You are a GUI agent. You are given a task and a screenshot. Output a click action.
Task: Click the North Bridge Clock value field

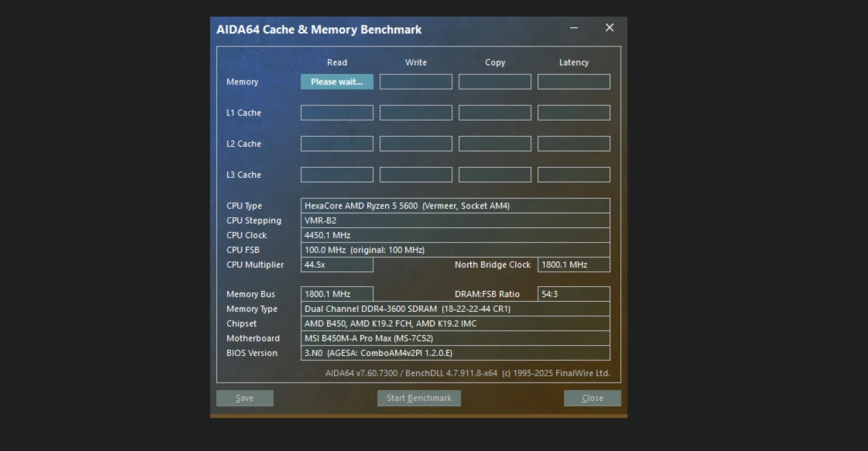pos(574,265)
